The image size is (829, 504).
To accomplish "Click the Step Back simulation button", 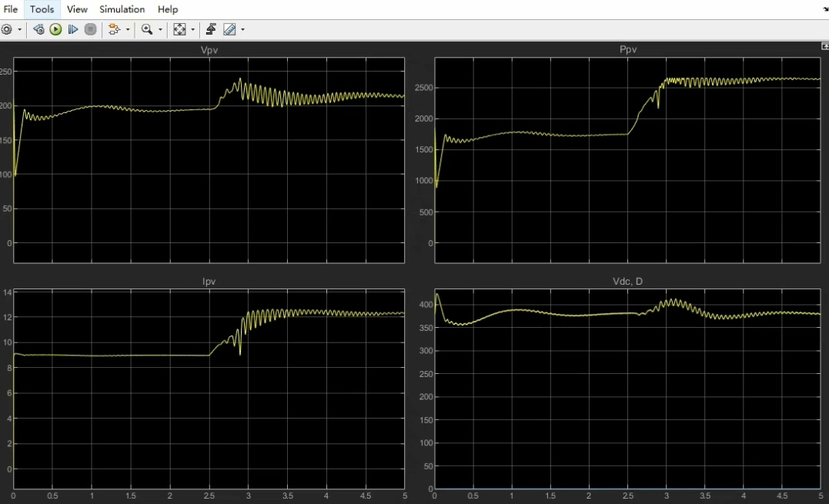I will coord(38,29).
